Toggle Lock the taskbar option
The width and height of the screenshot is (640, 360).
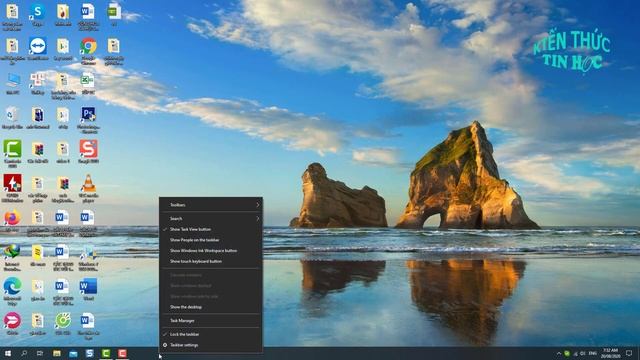coord(211,334)
